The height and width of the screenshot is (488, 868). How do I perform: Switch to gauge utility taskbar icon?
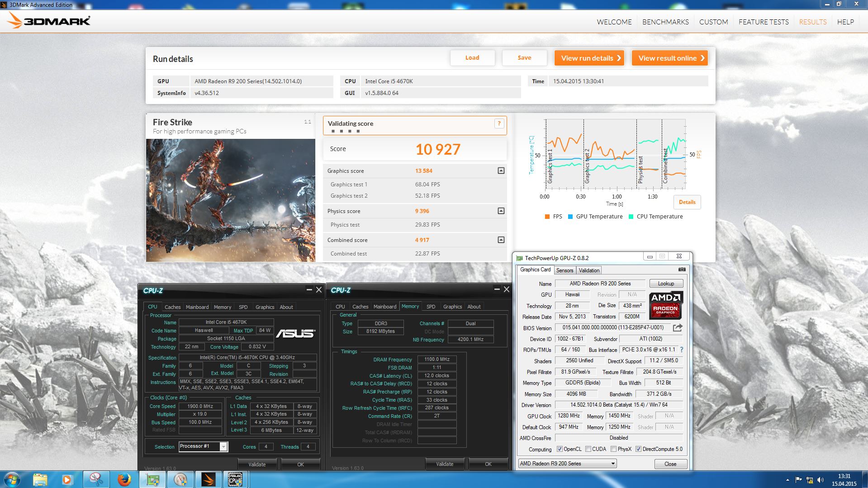click(180, 479)
